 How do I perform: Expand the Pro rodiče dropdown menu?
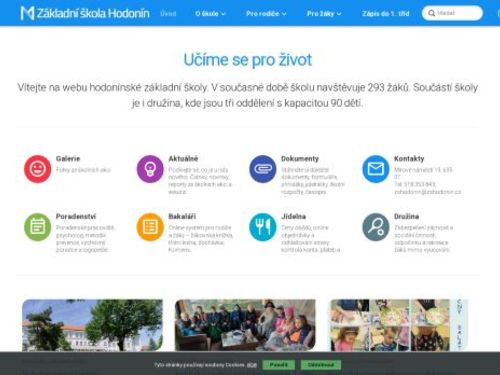[x=266, y=14]
